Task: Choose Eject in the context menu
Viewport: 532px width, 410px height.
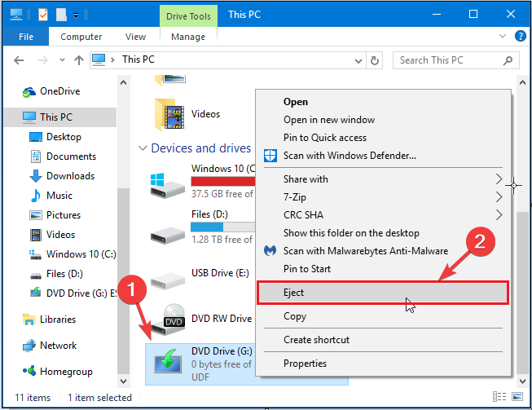Action: 383,293
